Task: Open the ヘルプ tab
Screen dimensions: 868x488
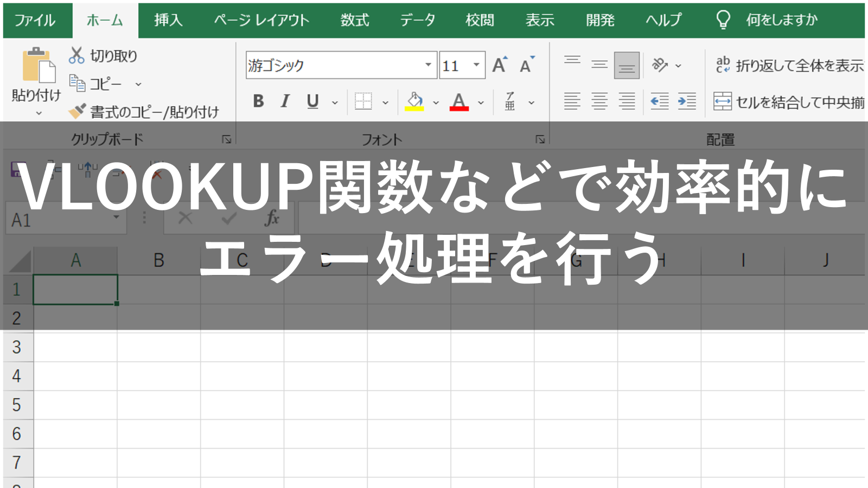Action: (663, 21)
